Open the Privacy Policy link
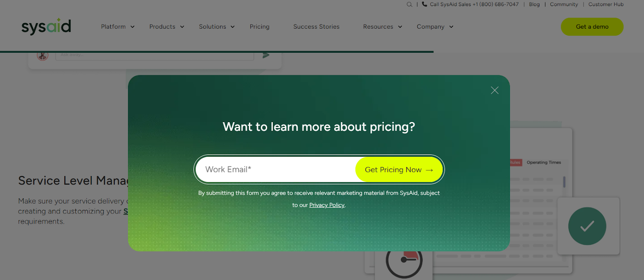644x280 pixels. coord(327,205)
